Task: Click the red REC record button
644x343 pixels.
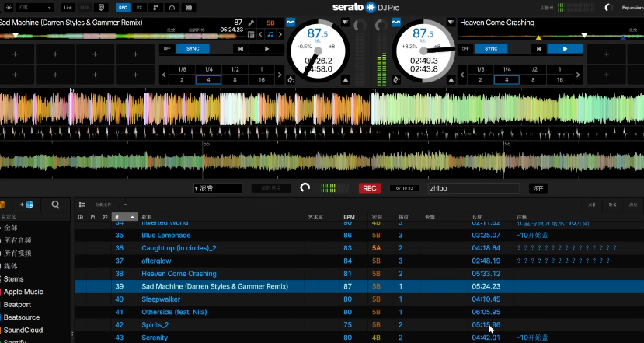Action: pyautogui.click(x=369, y=188)
